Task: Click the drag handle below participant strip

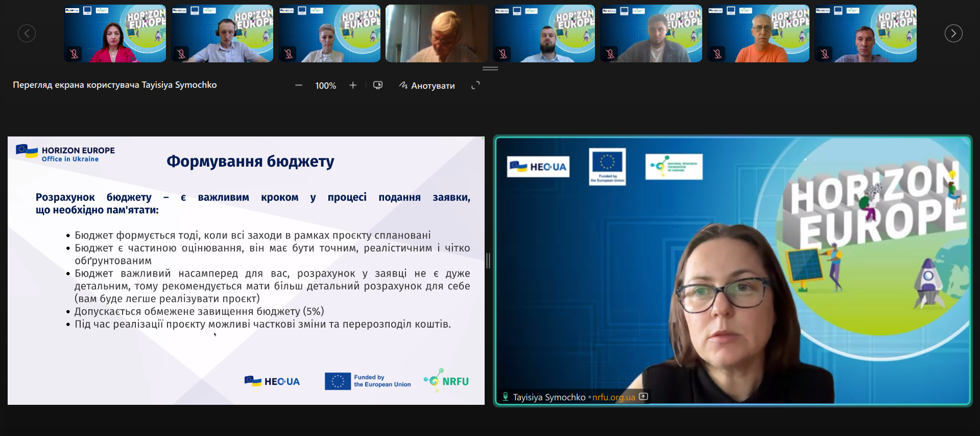Action: pyautogui.click(x=490, y=68)
